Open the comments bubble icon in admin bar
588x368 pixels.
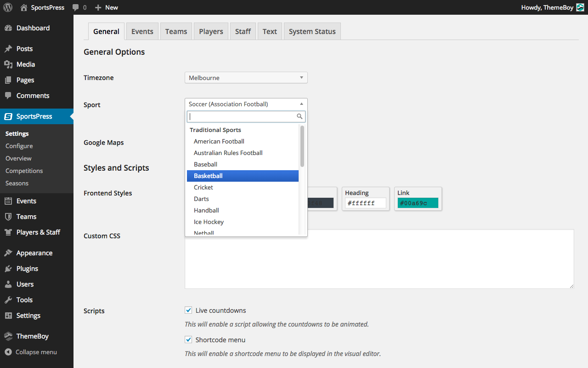(76, 7)
